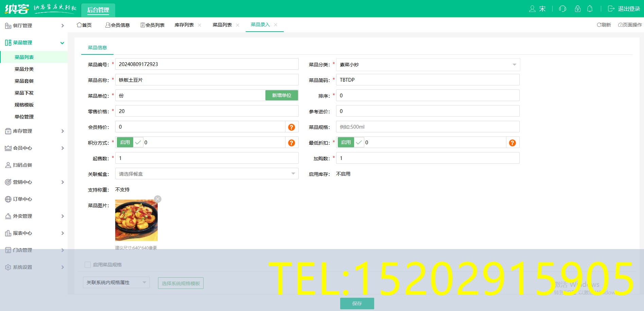Screen dimensions: 644x311
Task: Open 营销中心 via its target icon
Action: coord(8,182)
